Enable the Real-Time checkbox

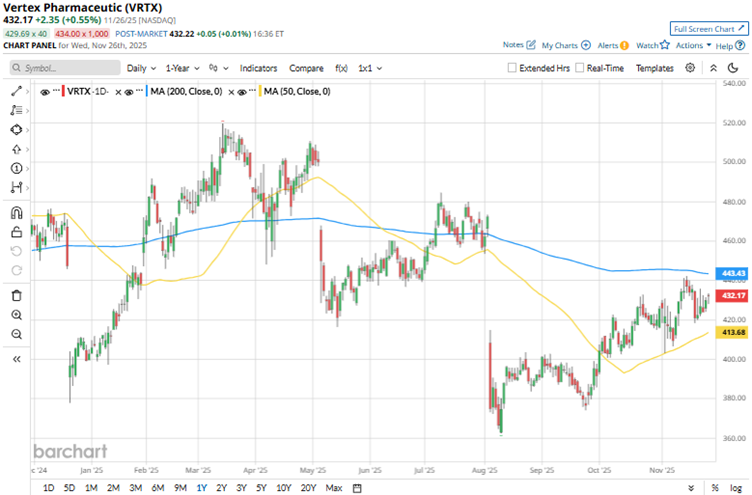click(x=580, y=68)
